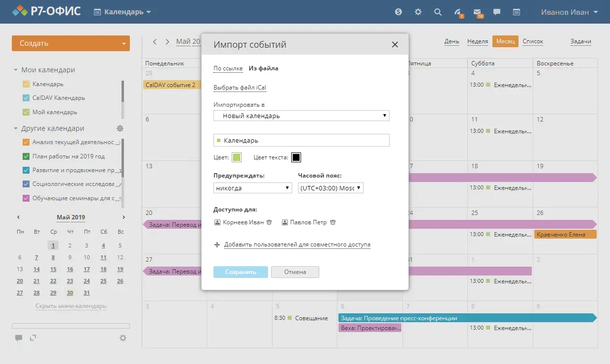The width and height of the screenshot is (610, 364).
Task: Uncheck План работы на 2019 год calendar
Action: coord(27,156)
